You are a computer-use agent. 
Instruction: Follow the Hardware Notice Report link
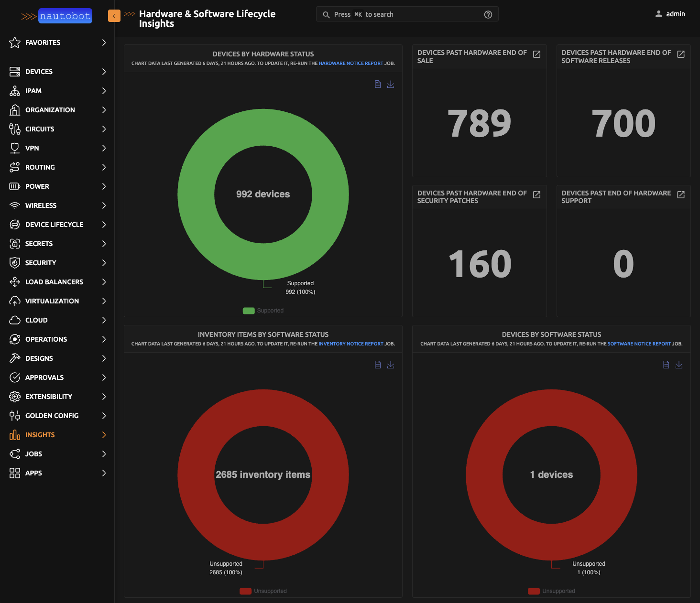pyautogui.click(x=350, y=63)
